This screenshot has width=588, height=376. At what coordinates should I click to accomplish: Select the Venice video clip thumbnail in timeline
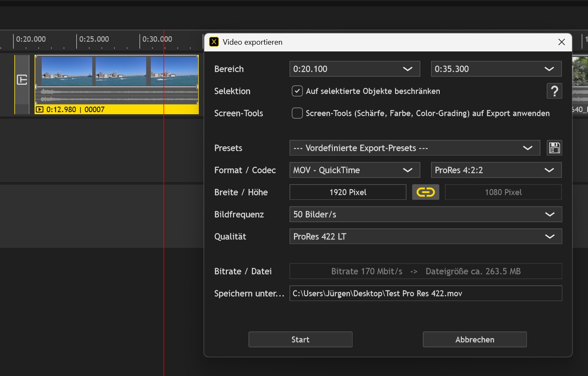[117, 72]
